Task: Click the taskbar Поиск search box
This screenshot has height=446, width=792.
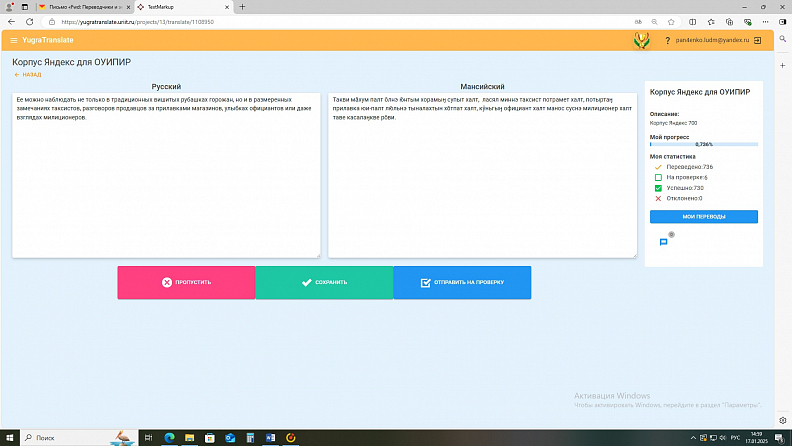Action: [78, 438]
